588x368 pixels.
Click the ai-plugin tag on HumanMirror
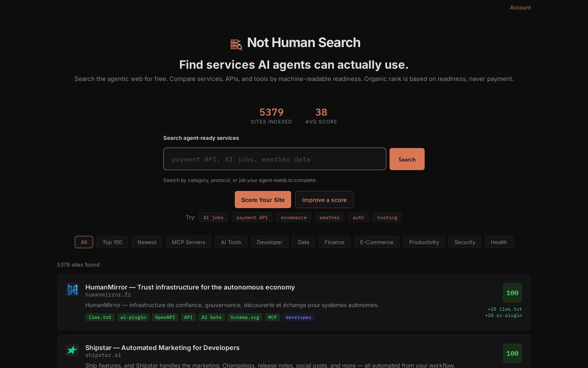[x=133, y=317]
